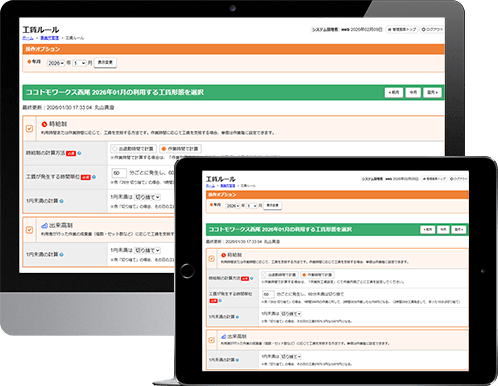Open the month dropdown on monitor
This screenshot has height=386, width=498.
point(79,63)
